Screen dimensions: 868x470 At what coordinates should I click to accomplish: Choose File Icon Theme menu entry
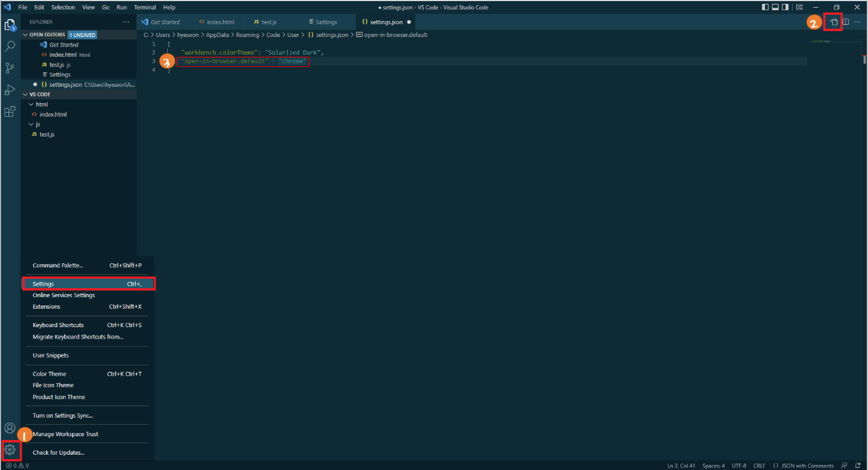click(87, 385)
